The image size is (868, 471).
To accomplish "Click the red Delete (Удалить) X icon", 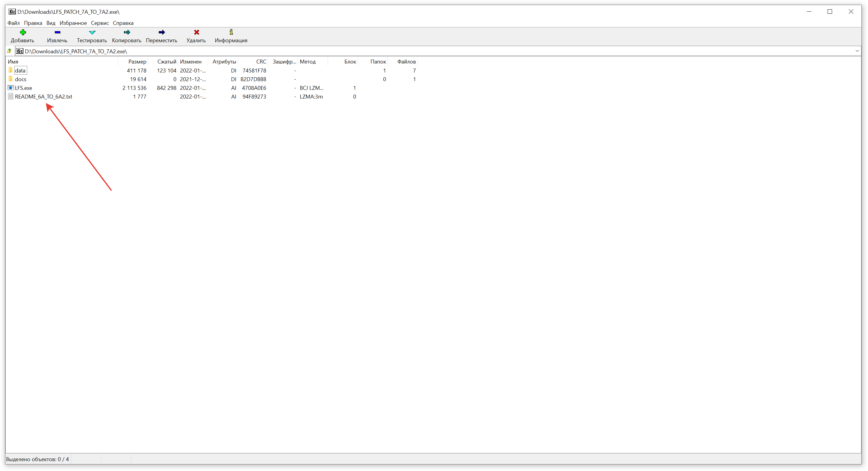I will (x=196, y=32).
